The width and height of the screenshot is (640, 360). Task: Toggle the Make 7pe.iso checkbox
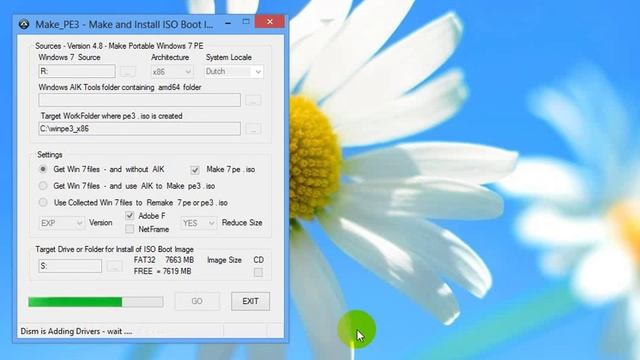coord(195,170)
